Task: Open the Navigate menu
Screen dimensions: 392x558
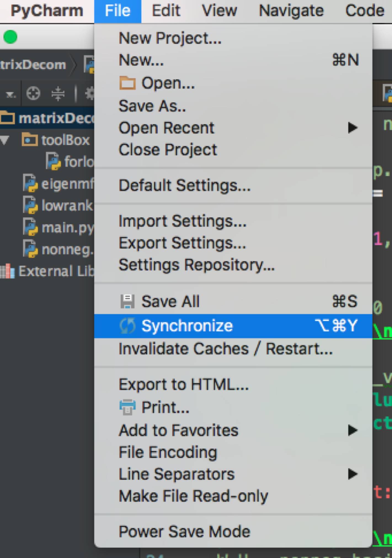Action: coord(291,11)
